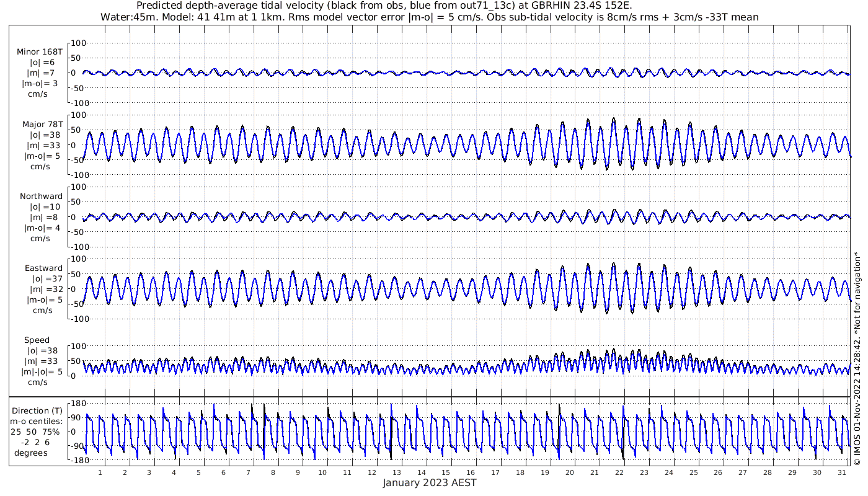Click the 'Northward' panel label
The image size is (868, 496).
[x=41, y=196]
